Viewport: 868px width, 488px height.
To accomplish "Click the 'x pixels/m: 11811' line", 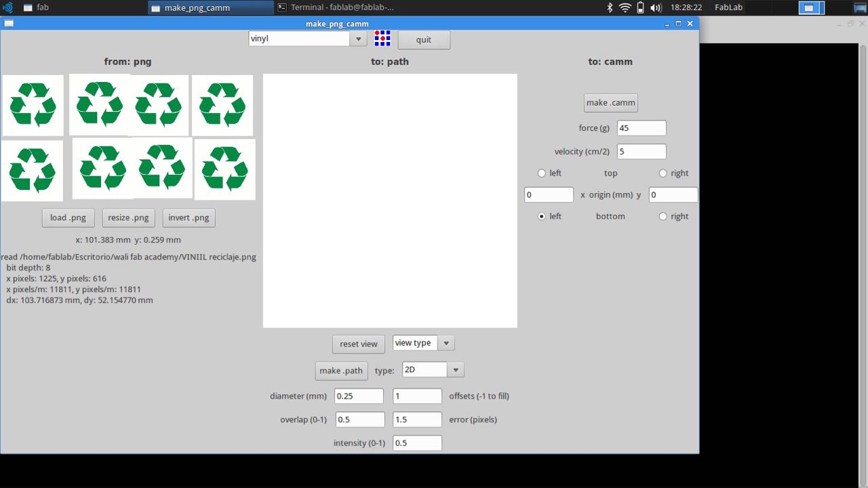I will click(x=74, y=289).
